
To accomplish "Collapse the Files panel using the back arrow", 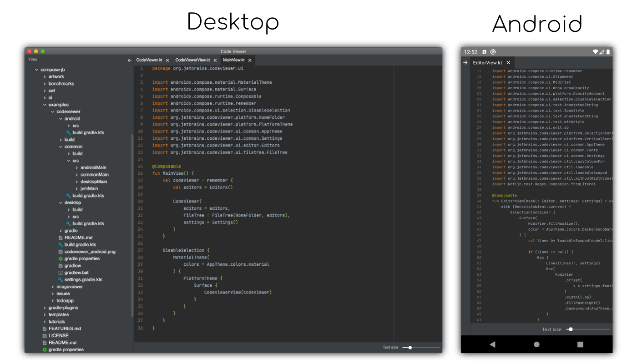I will (130, 60).
